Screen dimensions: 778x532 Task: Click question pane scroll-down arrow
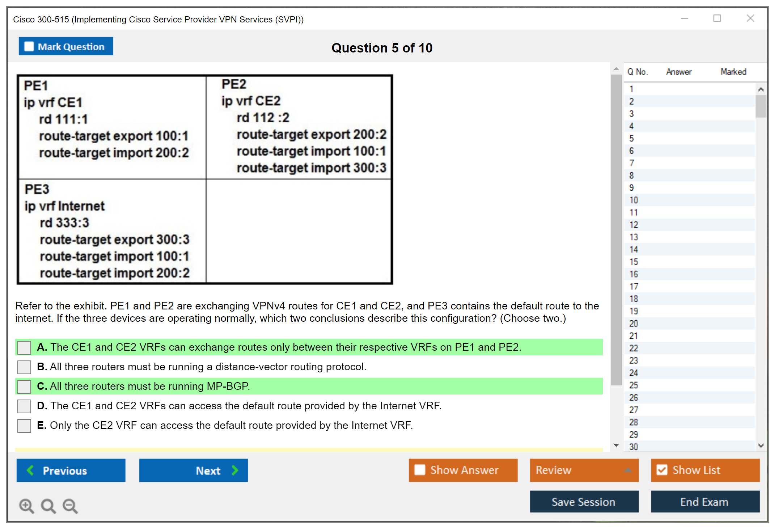point(616,445)
